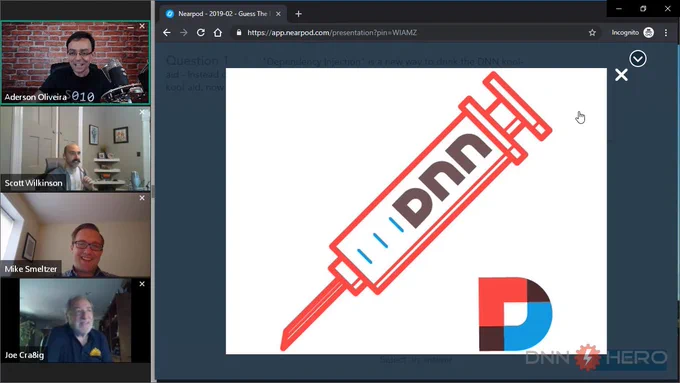Click the Incognito label text

(625, 33)
